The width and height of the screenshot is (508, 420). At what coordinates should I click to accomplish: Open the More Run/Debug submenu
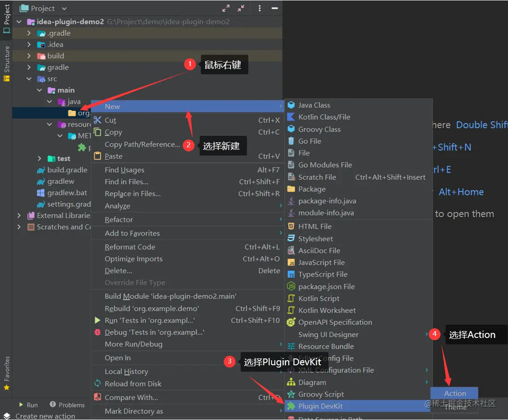(x=188, y=344)
